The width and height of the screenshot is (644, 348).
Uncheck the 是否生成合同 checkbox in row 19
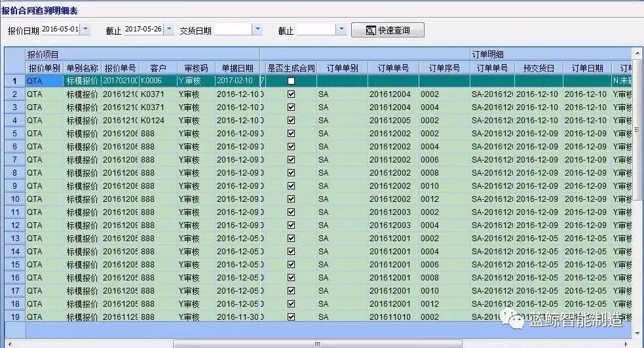tap(291, 317)
